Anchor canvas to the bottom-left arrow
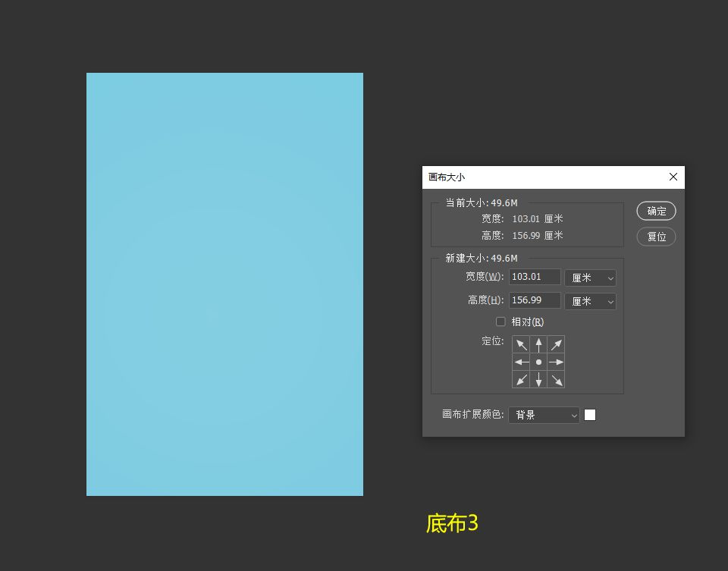728x571 pixels. click(x=521, y=379)
